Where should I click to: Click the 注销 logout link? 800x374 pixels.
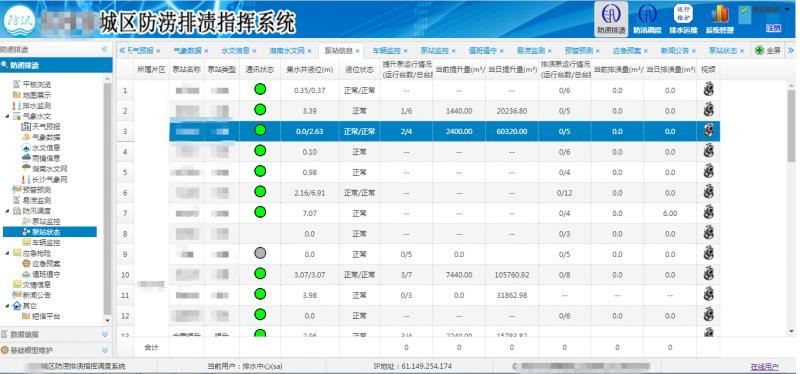773,29
